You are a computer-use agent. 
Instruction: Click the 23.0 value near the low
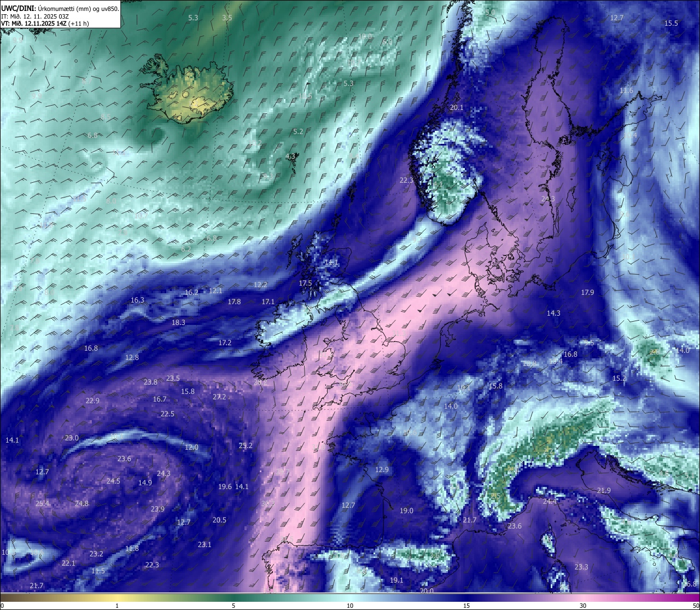click(x=72, y=438)
